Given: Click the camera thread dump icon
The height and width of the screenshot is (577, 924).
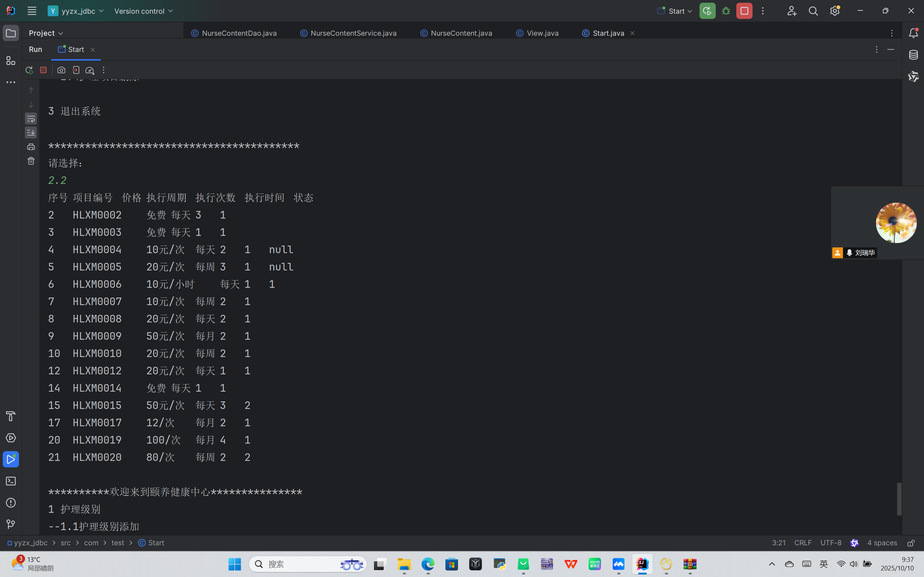Looking at the screenshot, I should [x=61, y=70].
